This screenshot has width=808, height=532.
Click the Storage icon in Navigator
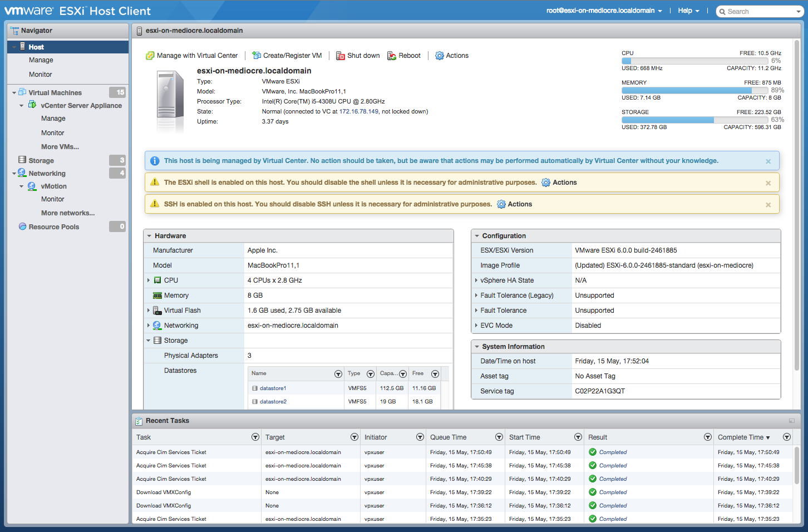pos(22,160)
